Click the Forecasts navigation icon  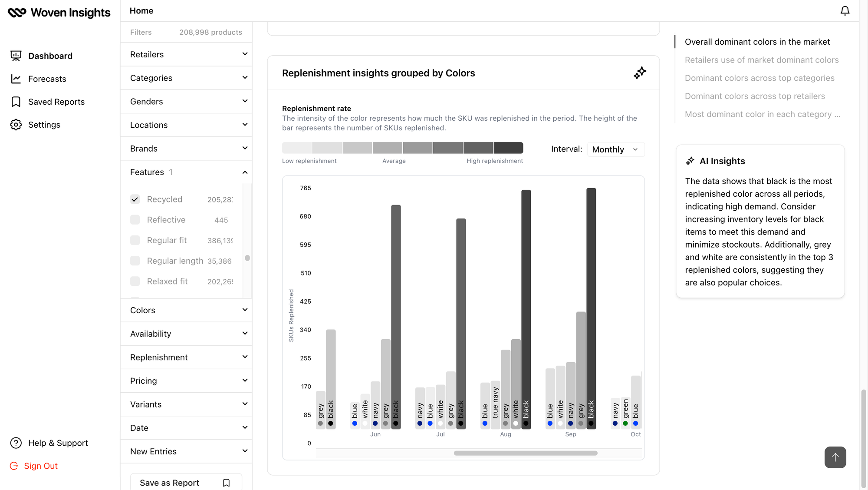coord(16,78)
